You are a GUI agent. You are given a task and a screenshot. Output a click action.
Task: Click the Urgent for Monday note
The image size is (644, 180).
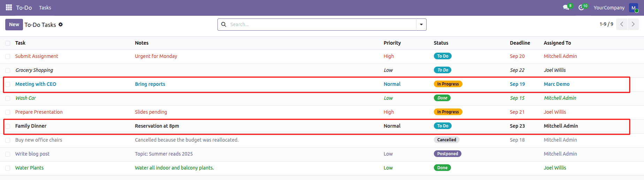tap(156, 56)
